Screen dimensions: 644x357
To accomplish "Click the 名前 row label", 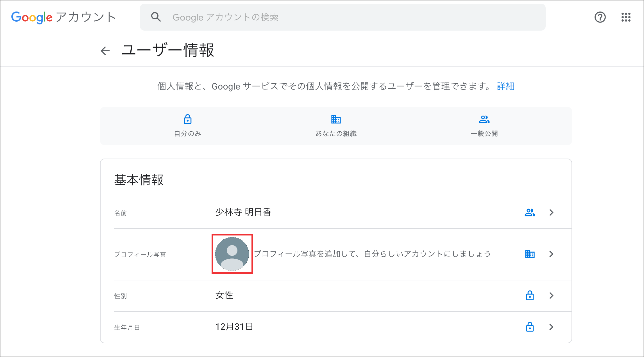I will click(121, 213).
